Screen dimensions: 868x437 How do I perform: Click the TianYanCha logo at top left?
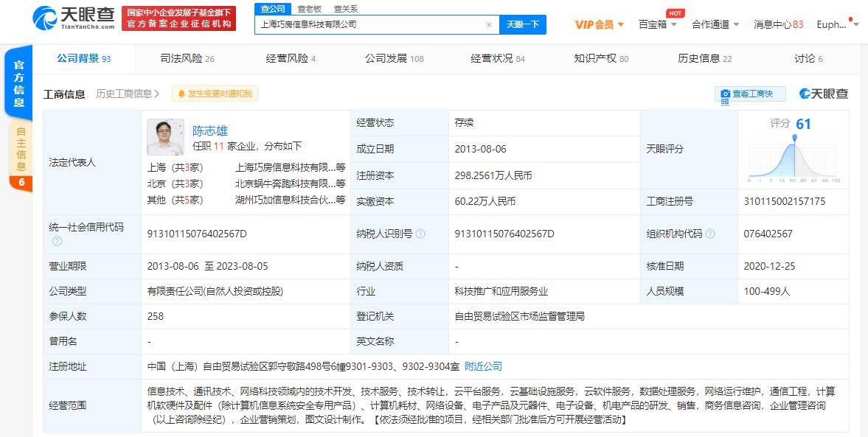tap(74, 18)
